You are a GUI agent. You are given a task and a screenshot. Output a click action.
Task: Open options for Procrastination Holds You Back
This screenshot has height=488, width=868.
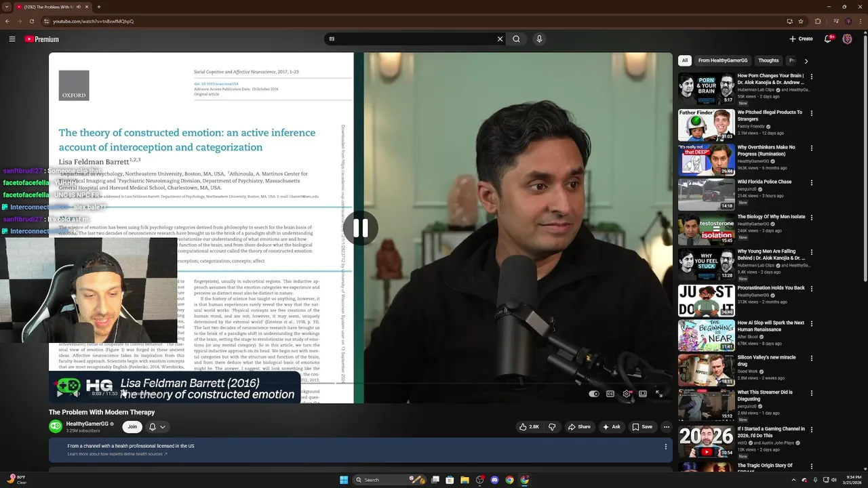point(812,289)
